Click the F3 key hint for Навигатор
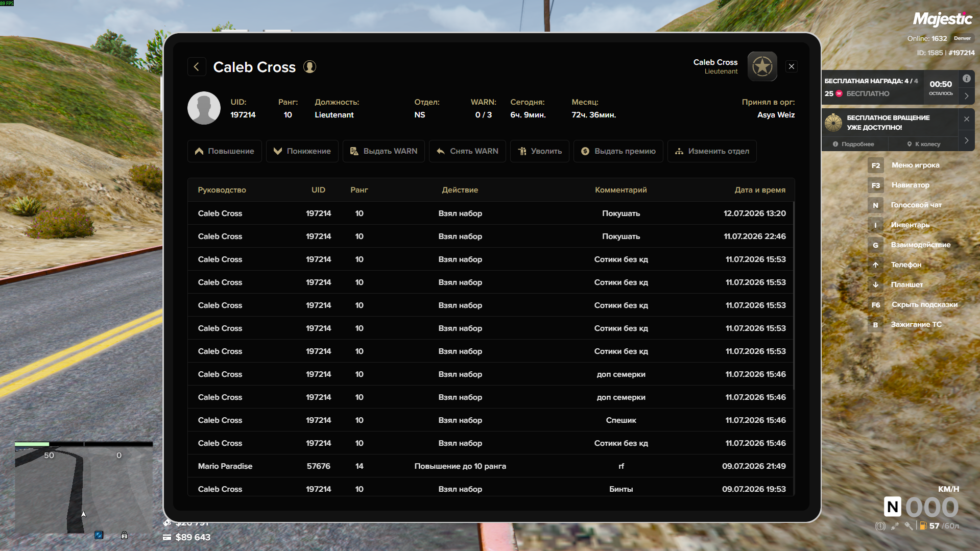The width and height of the screenshot is (980, 551). 876,185
